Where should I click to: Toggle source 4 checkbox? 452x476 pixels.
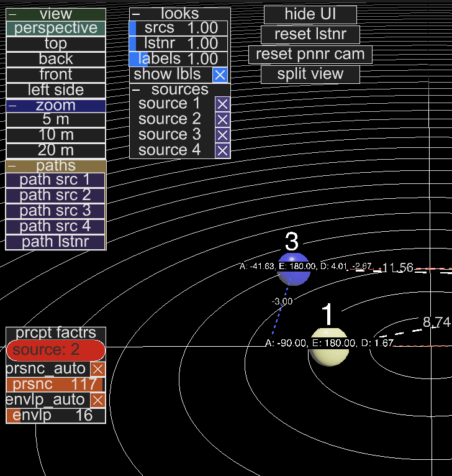[222, 150]
